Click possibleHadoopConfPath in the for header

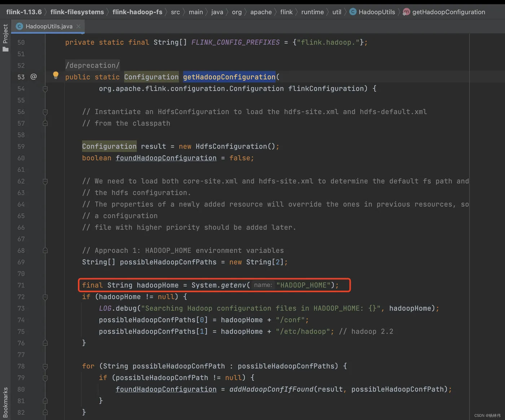pyautogui.click(x=179, y=366)
